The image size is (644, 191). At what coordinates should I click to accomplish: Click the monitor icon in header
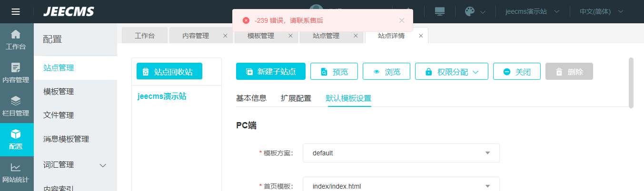[x=439, y=11]
